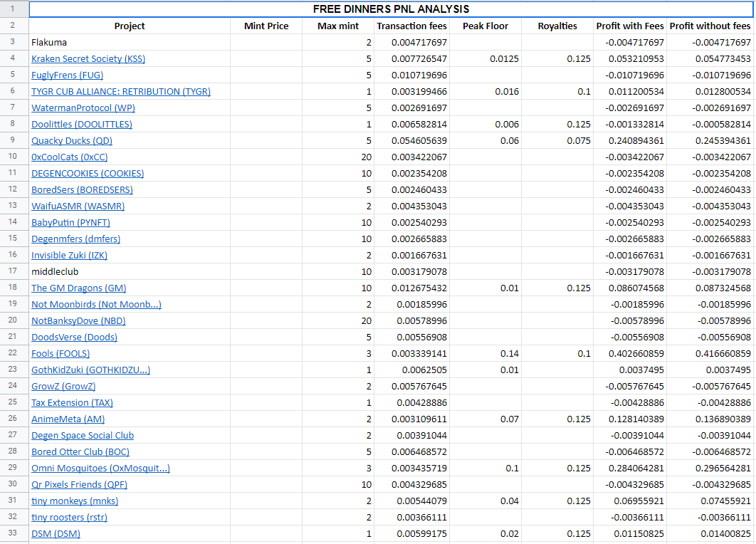Select the Profit with Fees header cell

[x=630, y=26]
